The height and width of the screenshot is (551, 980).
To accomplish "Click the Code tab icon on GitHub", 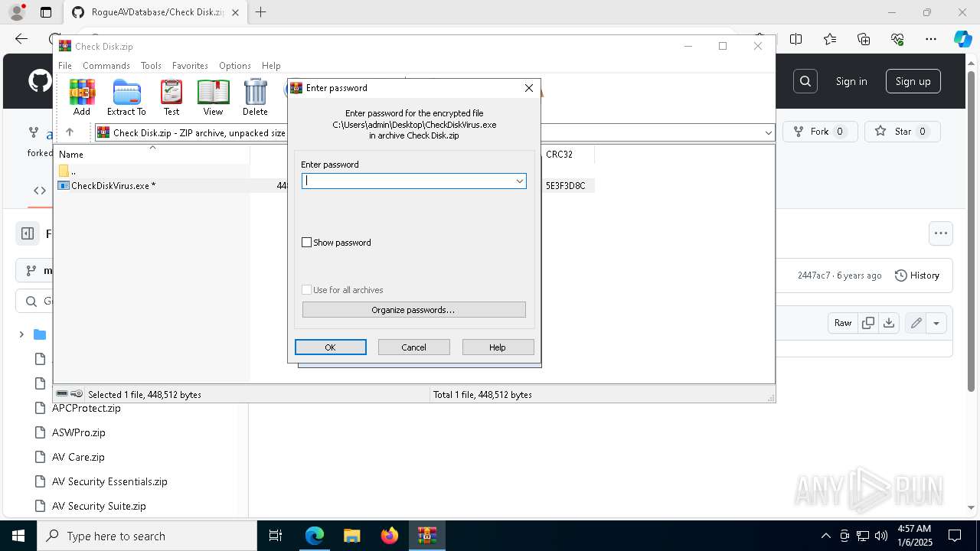I will (40, 191).
